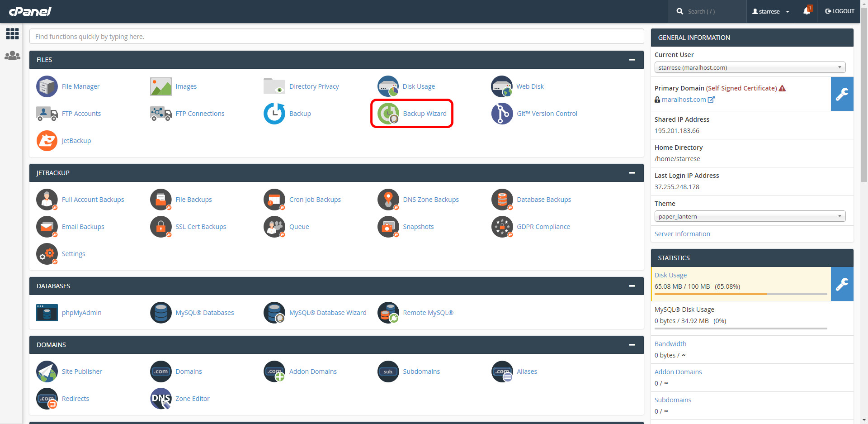Click the Disk Usage wrench button
The height and width of the screenshot is (424, 868).
click(842, 284)
